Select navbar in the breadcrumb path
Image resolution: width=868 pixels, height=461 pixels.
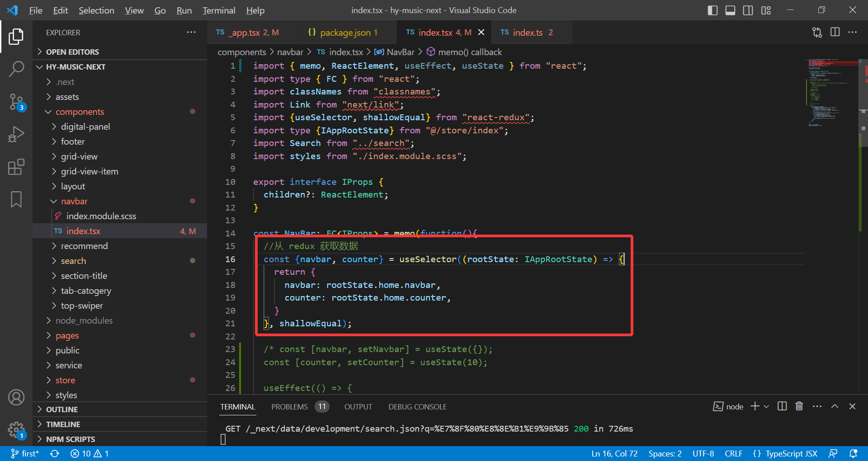(290, 52)
